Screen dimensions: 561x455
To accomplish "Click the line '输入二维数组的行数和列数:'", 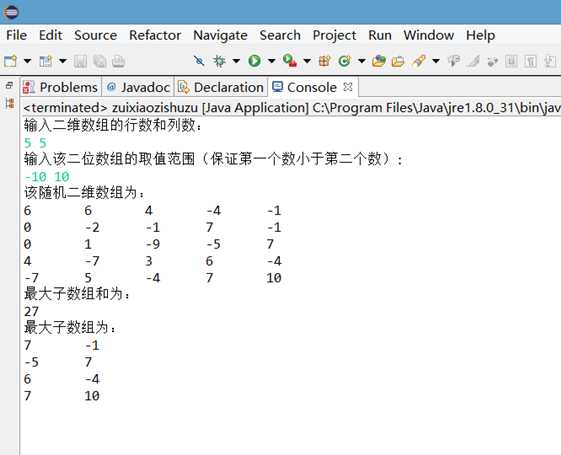I will tap(113, 125).
